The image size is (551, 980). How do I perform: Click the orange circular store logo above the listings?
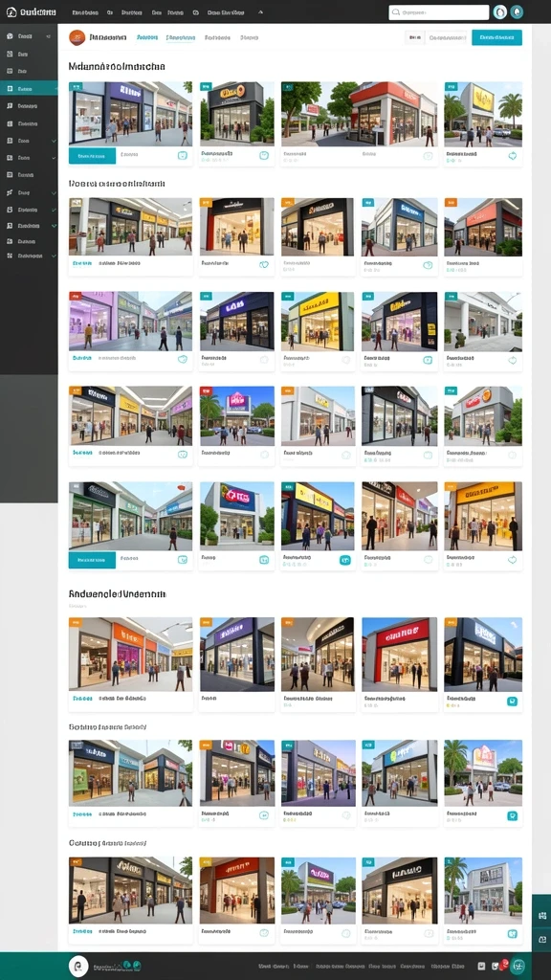click(x=77, y=37)
